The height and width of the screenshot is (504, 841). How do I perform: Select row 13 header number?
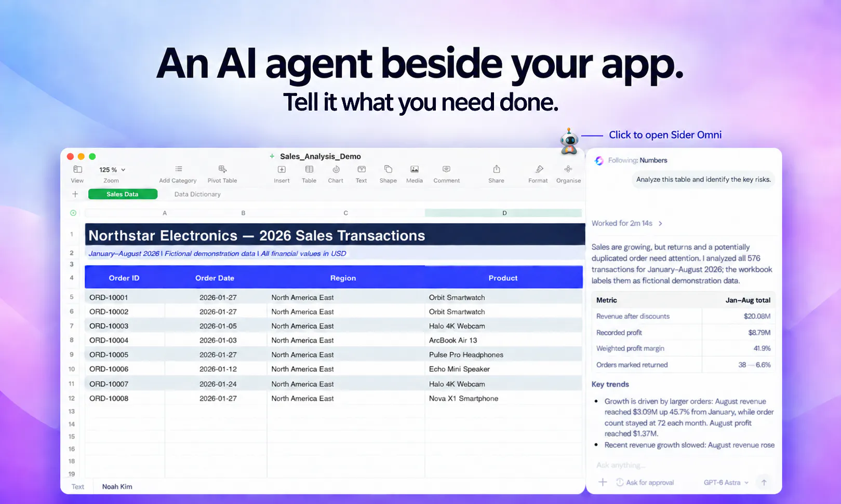coord(72,411)
